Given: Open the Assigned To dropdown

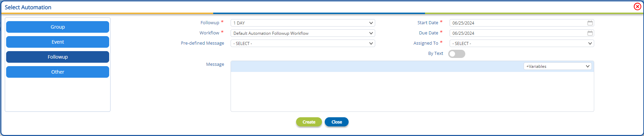Looking at the screenshot, I should pyautogui.click(x=522, y=43).
